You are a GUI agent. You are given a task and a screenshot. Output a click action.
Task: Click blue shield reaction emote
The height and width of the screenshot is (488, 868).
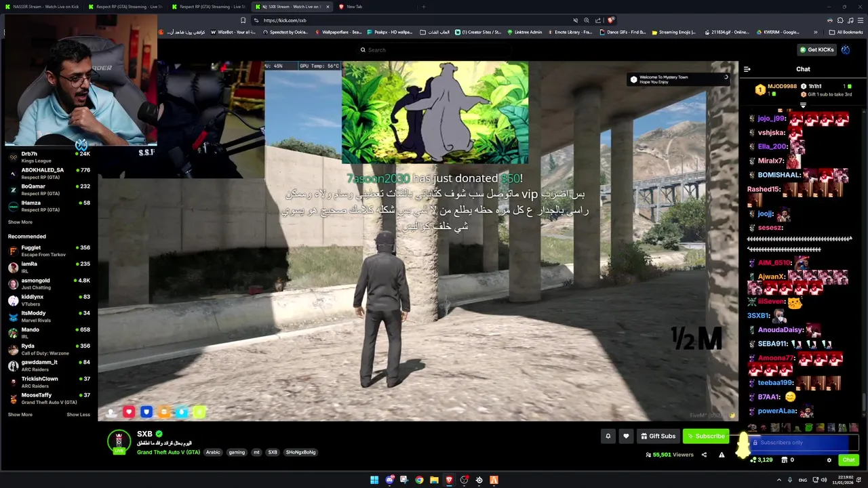(x=146, y=411)
